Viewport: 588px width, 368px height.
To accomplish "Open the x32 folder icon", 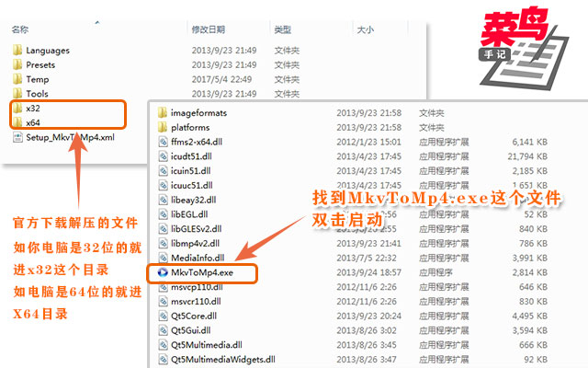I will pyautogui.click(x=17, y=109).
